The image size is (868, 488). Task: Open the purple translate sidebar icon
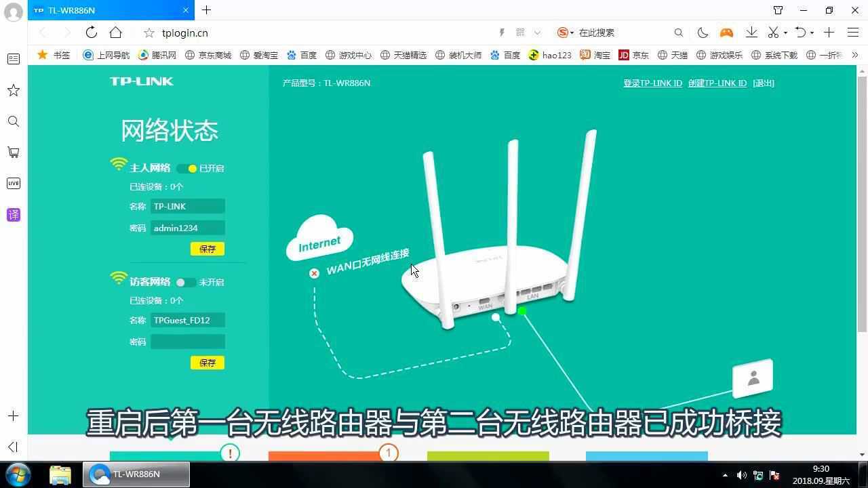tap(14, 215)
